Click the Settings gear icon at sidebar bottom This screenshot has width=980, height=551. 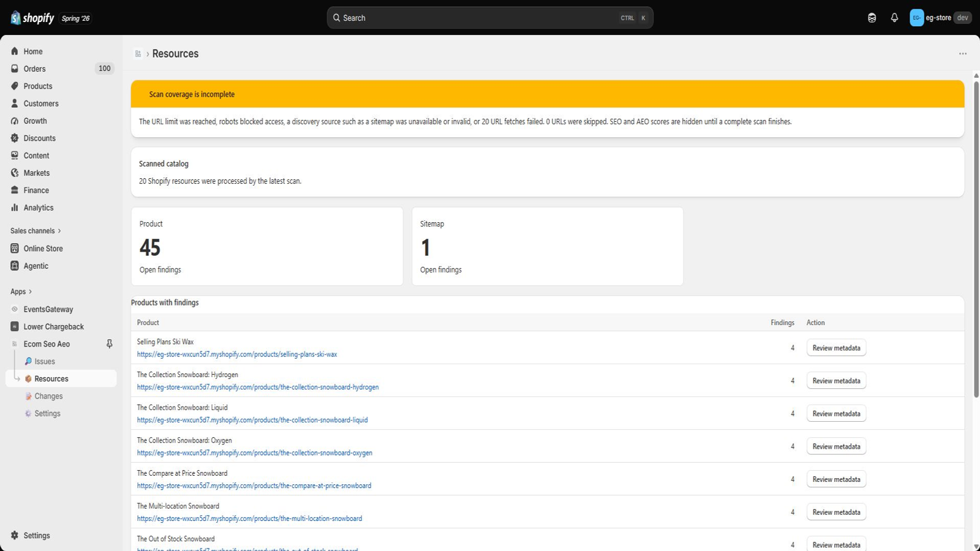pyautogui.click(x=15, y=535)
